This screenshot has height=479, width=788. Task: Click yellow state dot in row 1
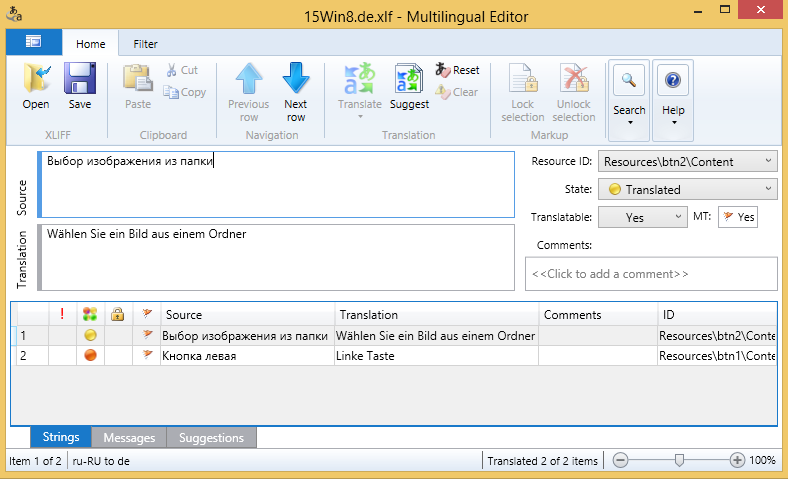pos(90,335)
